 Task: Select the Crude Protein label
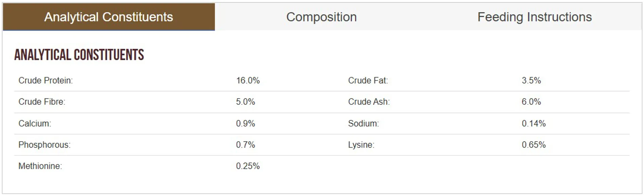46,81
